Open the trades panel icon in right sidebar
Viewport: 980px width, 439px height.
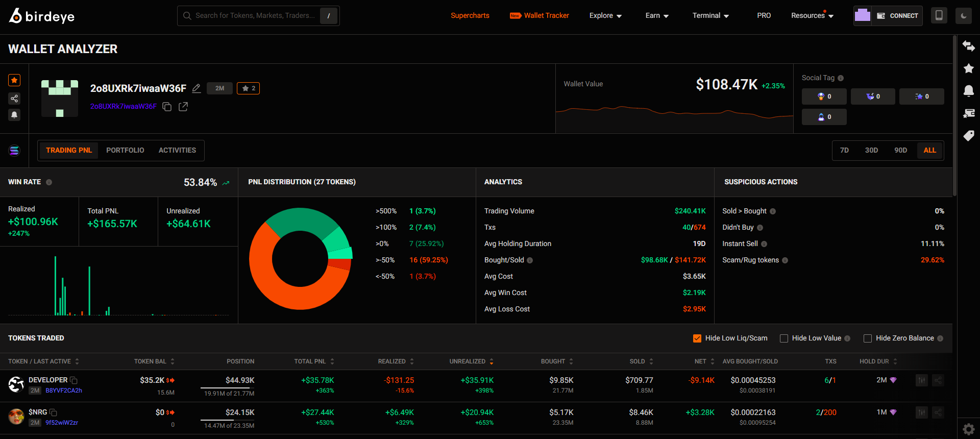[968, 113]
